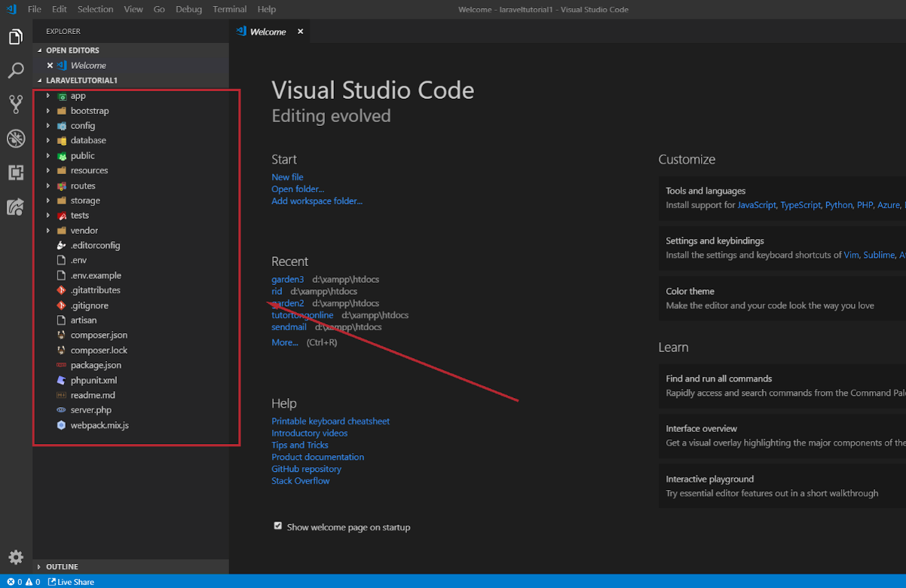This screenshot has height=588, width=906.
Task: Open the View menu
Action: point(133,9)
